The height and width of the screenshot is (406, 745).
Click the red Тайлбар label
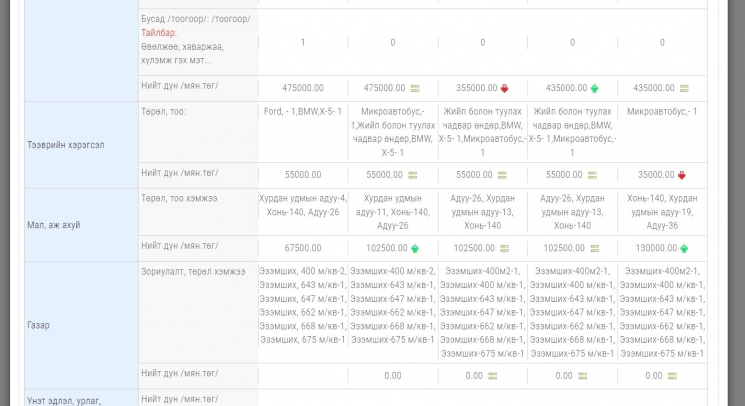[159, 32]
